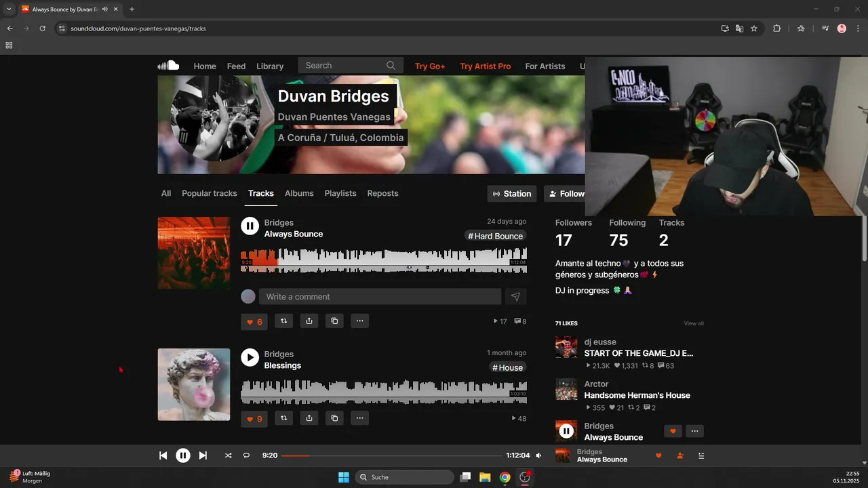The height and width of the screenshot is (488, 868).
Task: Play the Blessings track
Action: [x=250, y=357]
